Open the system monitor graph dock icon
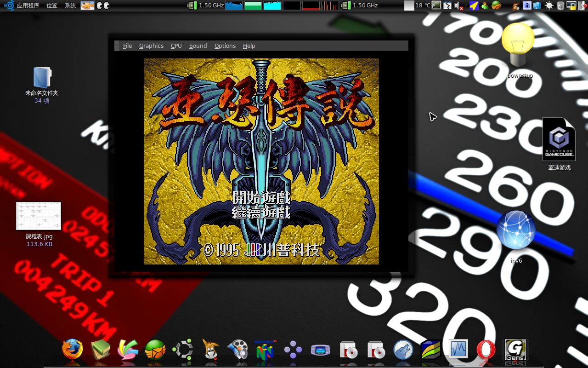 pos(458,350)
